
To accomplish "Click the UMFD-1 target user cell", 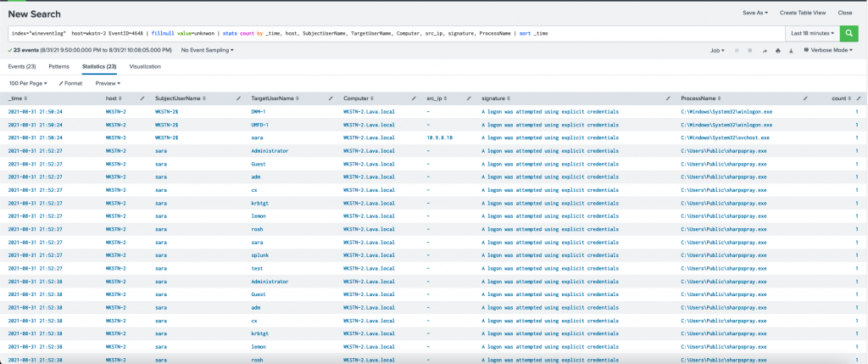I will (x=259, y=125).
